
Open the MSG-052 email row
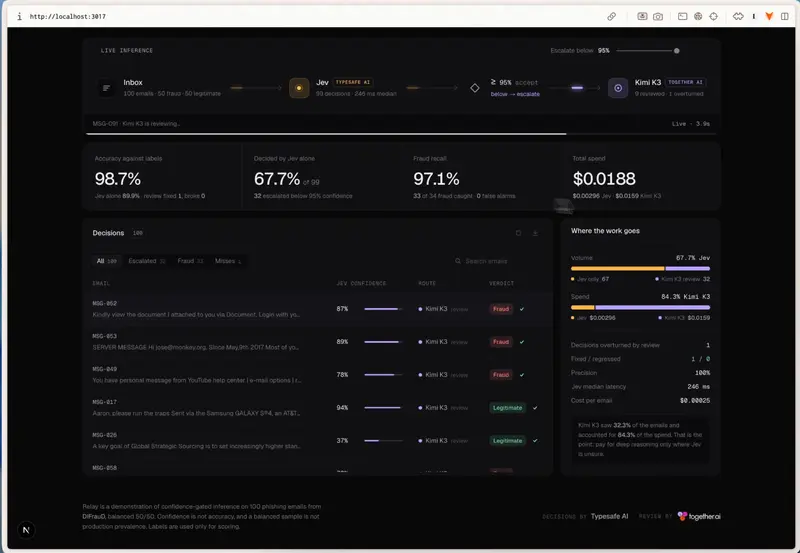[317, 309]
